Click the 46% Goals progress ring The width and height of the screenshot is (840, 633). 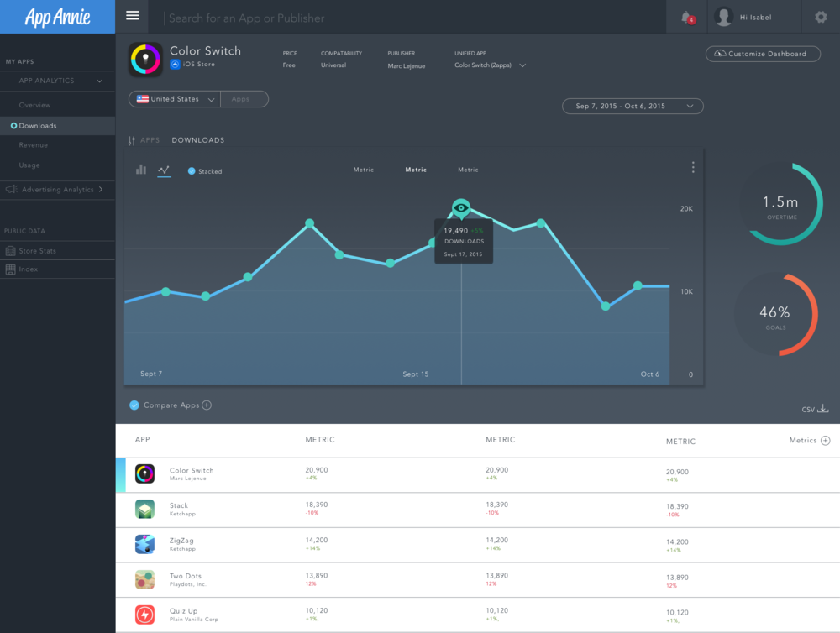point(775,314)
